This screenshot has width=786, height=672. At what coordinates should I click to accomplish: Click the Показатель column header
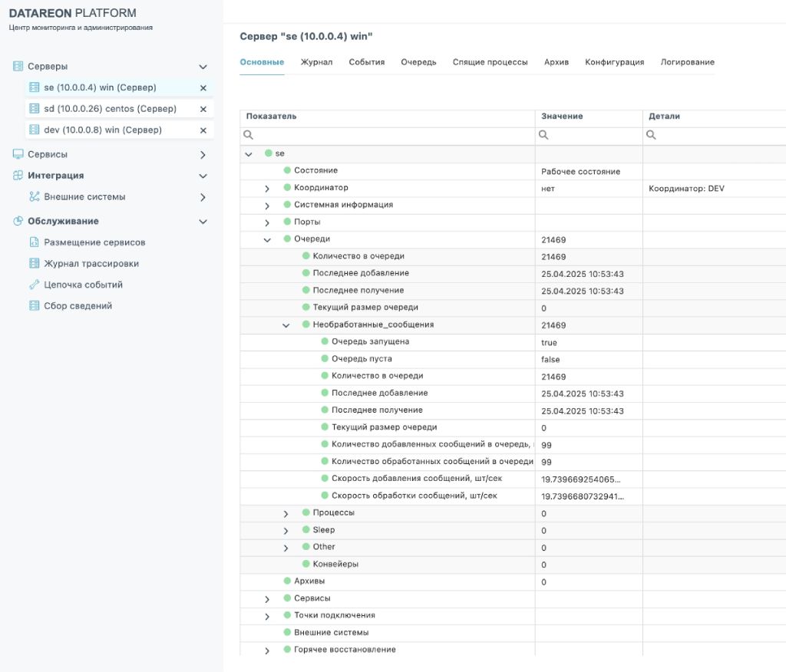pos(388,117)
